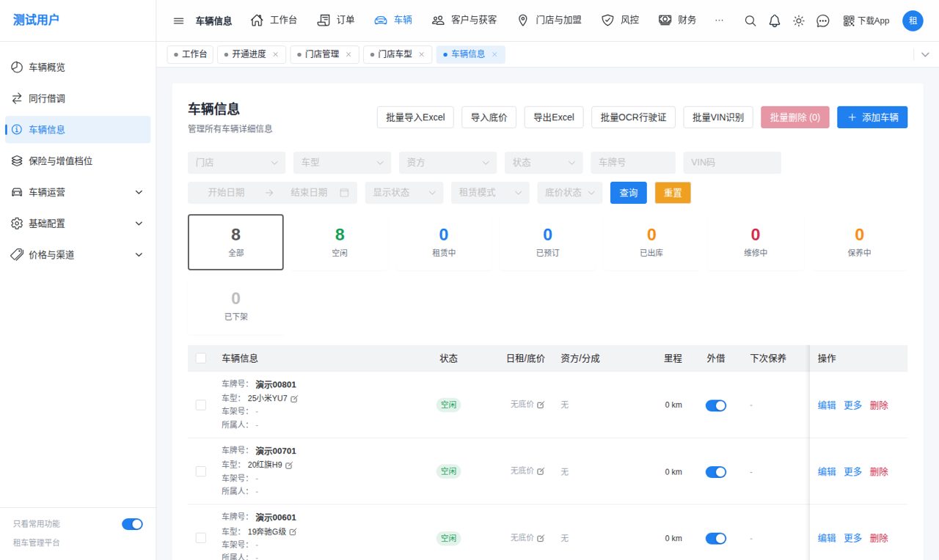Edit base price for 演示00701
Viewport: 939px width, 560px height.
point(541,471)
